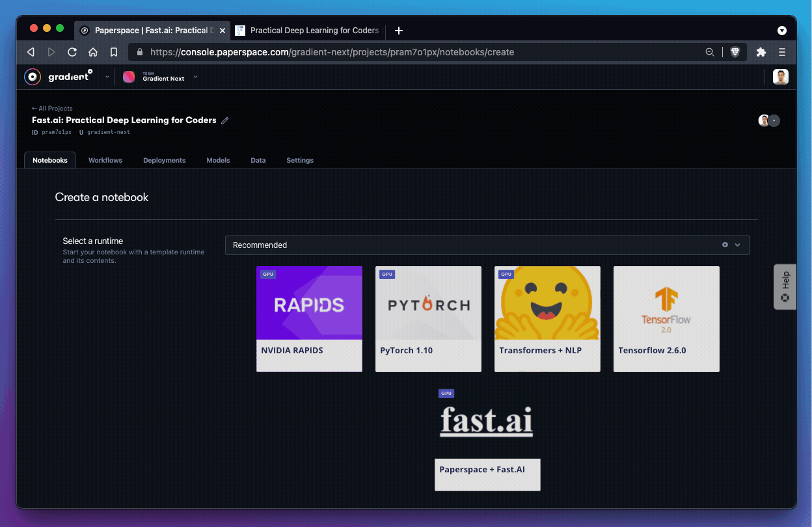Switch to the Notebooks tab

(50, 160)
